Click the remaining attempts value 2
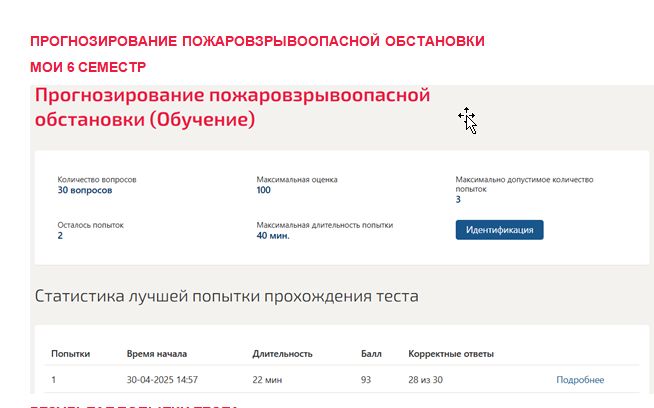Screen dimensions: 654x408 tap(60, 236)
